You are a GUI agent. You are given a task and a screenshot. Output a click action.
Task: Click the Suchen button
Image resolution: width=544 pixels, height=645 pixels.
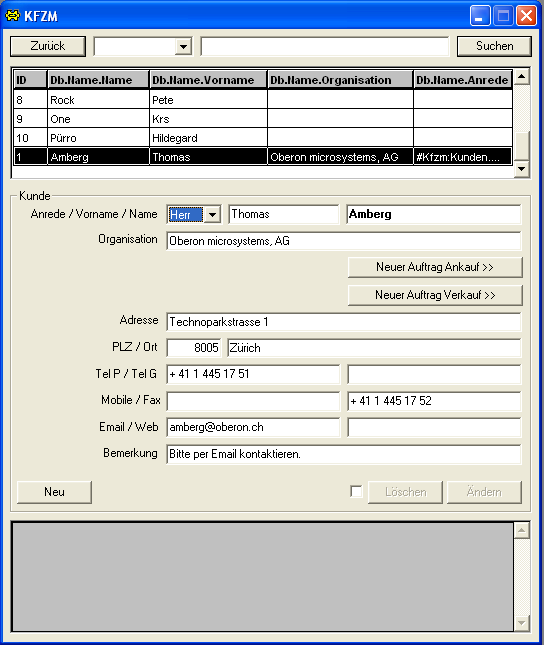pyautogui.click(x=494, y=46)
